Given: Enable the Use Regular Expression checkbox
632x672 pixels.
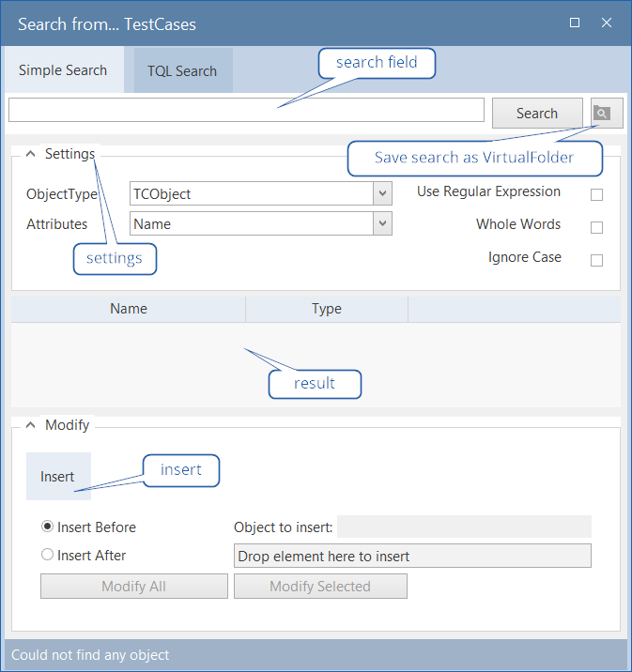Looking at the screenshot, I should click(596, 195).
